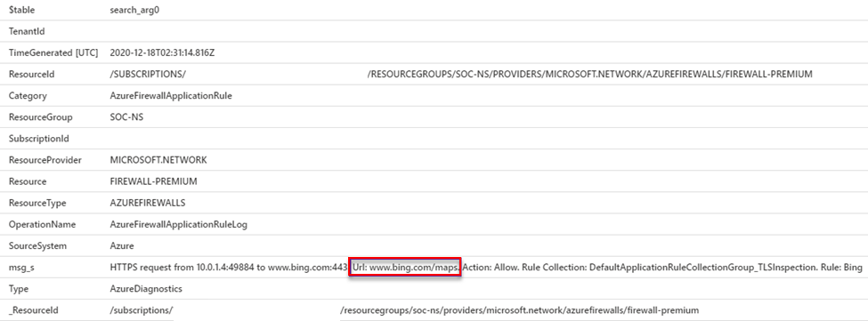Select the FIREWALL-PREMIUM resource value
Viewport: 868px width, 321px height.
click(x=153, y=181)
